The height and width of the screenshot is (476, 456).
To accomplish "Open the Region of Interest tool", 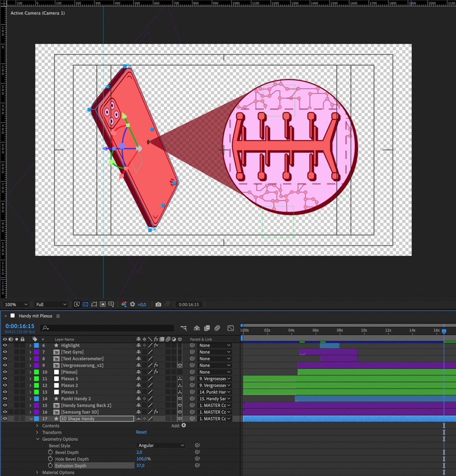I will [102, 305].
